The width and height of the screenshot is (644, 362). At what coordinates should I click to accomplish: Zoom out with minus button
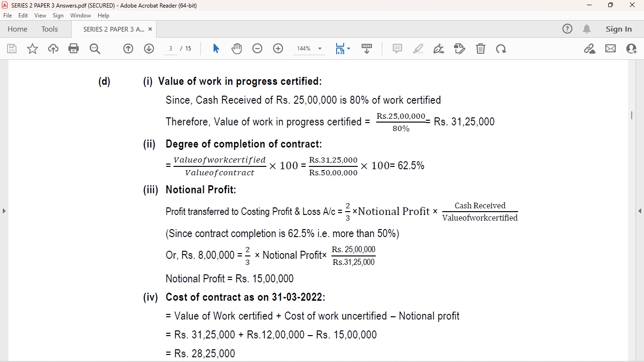(x=257, y=49)
